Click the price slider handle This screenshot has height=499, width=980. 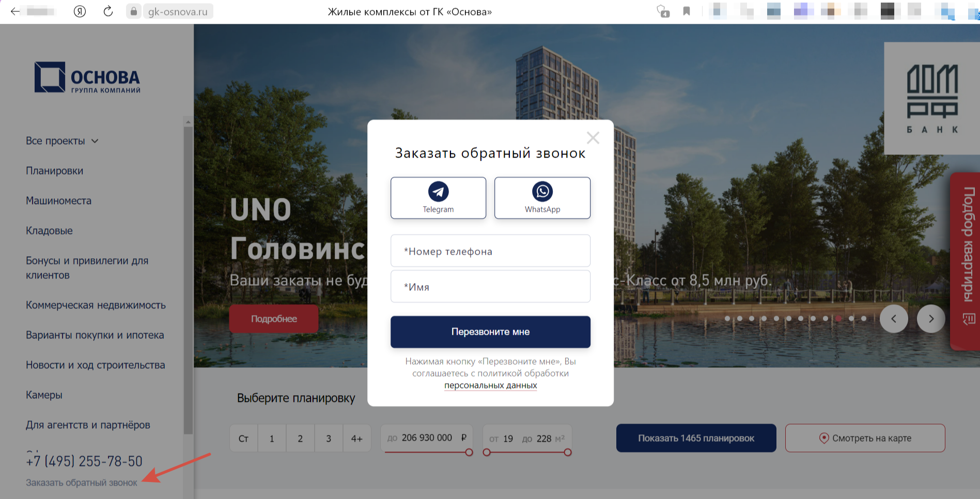[469, 453]
